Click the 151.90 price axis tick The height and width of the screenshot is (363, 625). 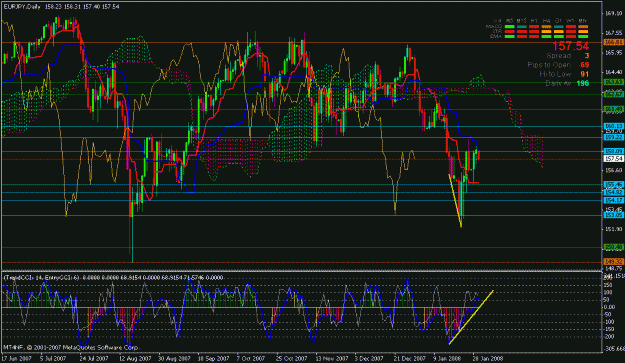click(x=614, y=229)
